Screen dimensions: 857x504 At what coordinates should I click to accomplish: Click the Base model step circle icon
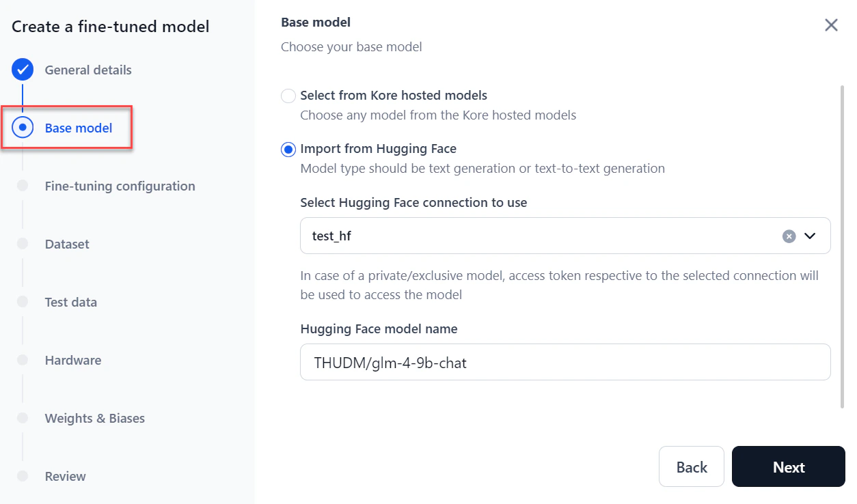coord(23,128)
